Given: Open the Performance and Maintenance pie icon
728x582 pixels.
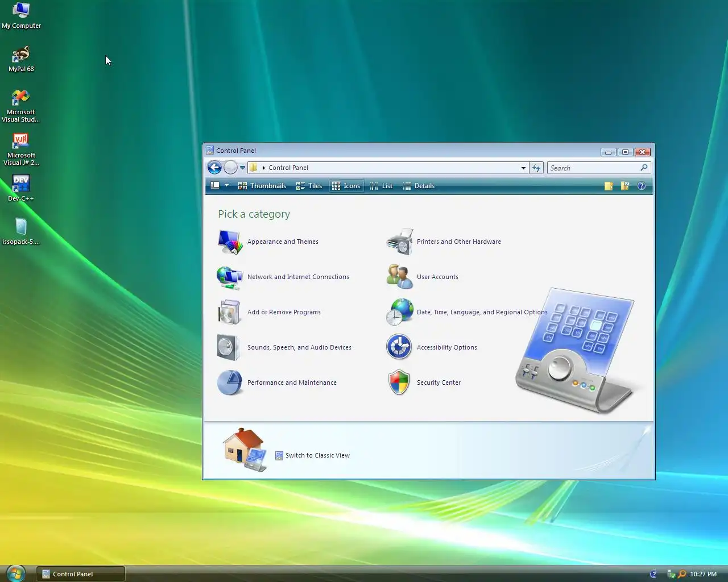Looking at the screenshot, I should 230,383.
